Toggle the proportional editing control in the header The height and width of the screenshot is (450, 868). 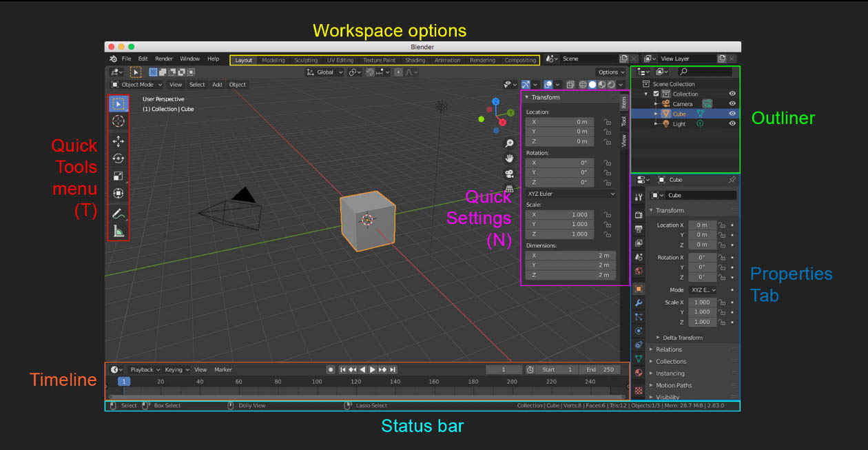click(397, 72)
